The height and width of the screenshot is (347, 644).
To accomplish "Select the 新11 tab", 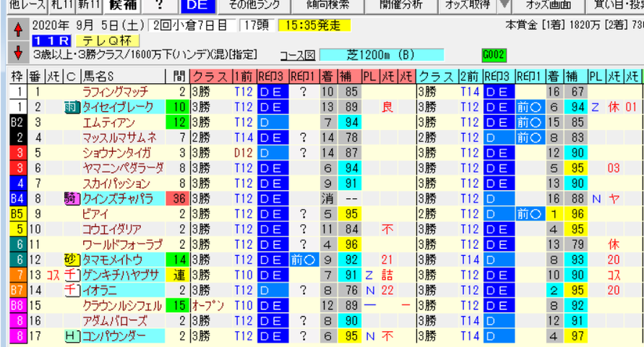I will pos(88,5).
